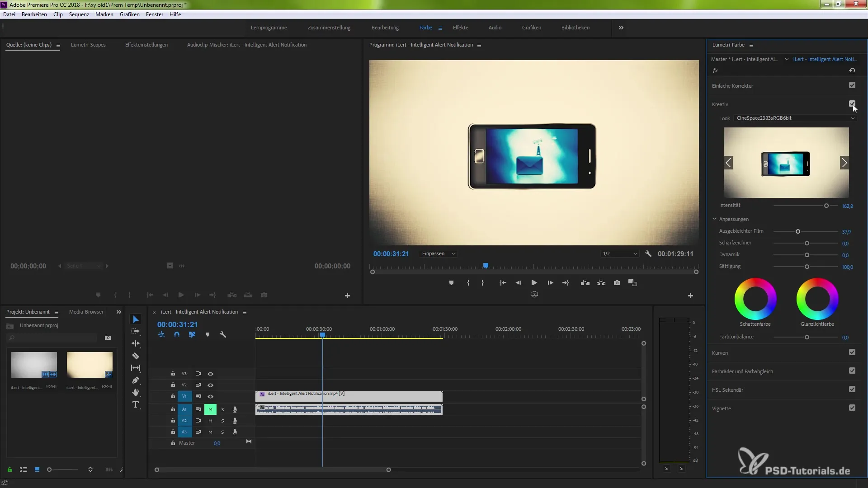Viewport: 868px width, 488px height.
Task: Switch to Effekte workspace
Action: [x=461, y=28]
